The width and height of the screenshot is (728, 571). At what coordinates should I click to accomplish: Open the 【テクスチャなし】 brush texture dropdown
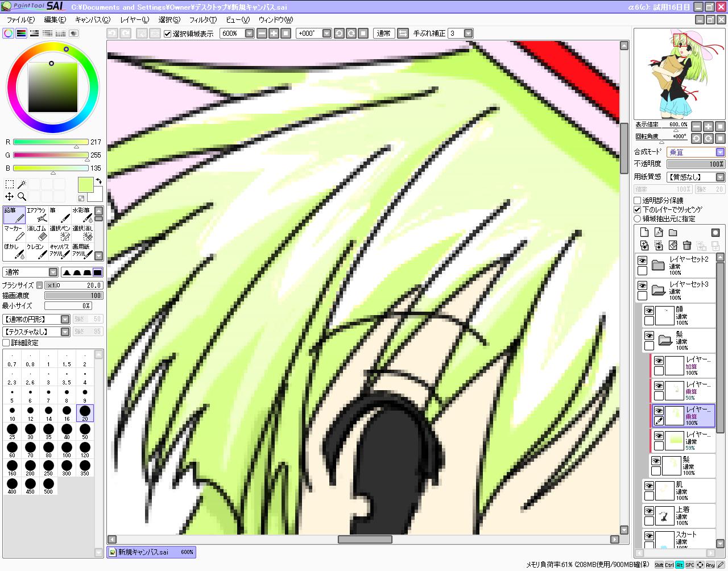pos(65,332)
